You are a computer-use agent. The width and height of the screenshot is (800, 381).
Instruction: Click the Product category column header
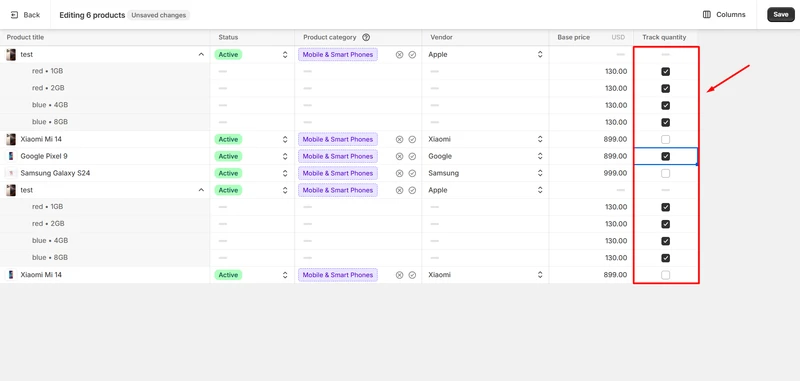pyautogui.click(x=330, y=37)
